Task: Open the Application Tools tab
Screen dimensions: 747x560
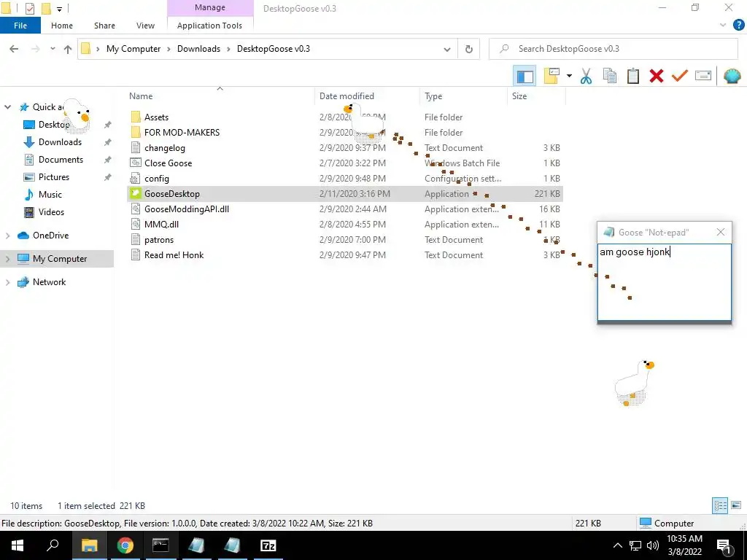Action: coord(209,26)
